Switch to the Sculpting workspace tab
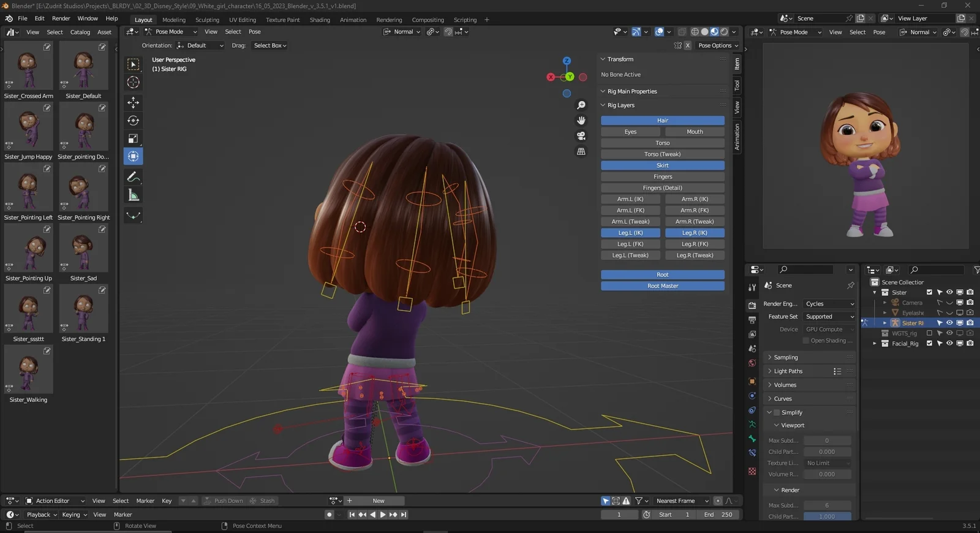The width and height of the screenshot is (980, 533). coord(207,20)
